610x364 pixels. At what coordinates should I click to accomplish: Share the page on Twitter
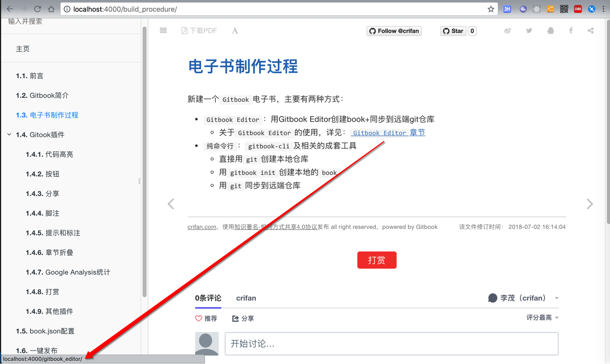tap(529, 30)
